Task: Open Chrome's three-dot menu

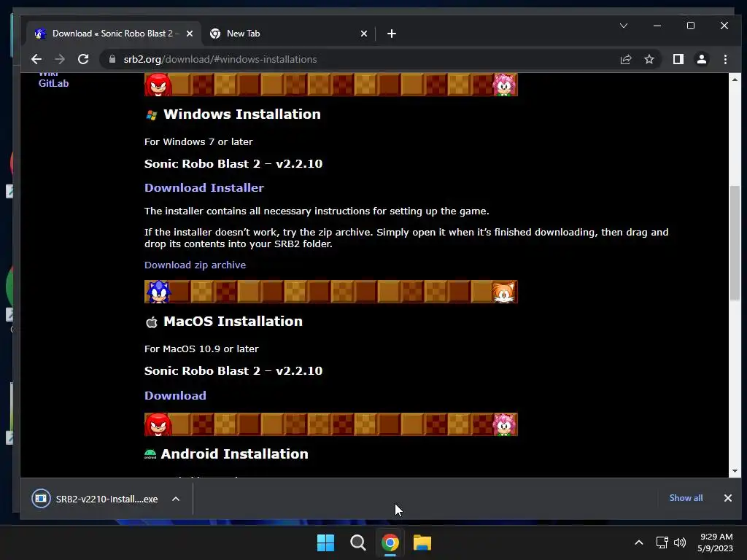Action: pyautogui.click(x=725, y=59)
